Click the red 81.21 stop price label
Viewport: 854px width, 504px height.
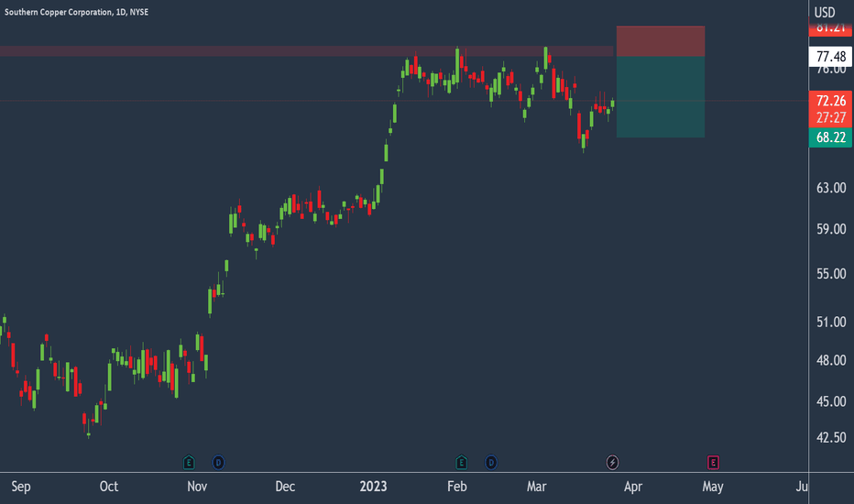pos(831,28)
